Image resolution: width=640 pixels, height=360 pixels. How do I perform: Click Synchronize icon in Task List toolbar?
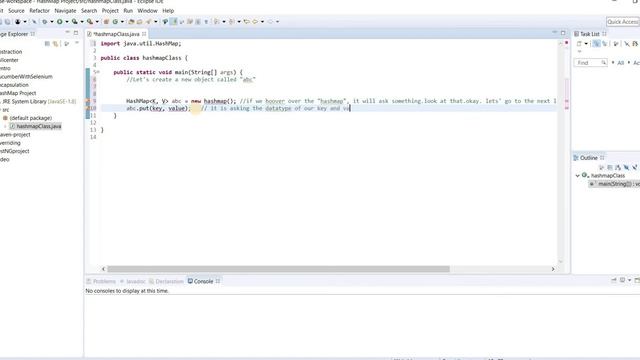(635, 44)
